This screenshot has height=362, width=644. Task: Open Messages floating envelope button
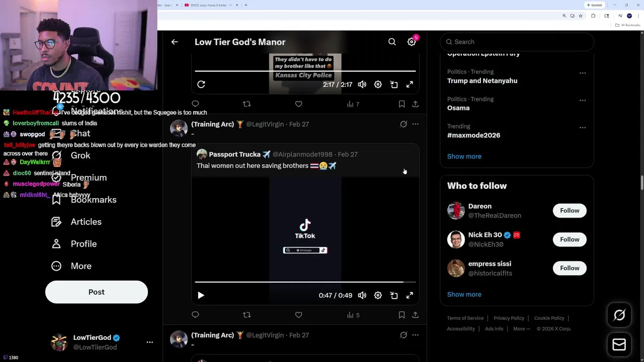click(619, 345)
